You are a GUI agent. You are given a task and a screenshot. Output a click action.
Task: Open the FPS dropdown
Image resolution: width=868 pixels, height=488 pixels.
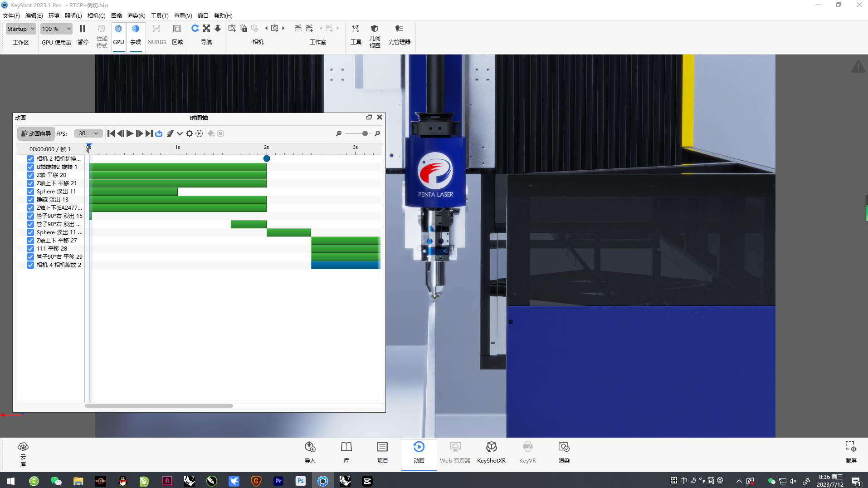coord(88,133)
